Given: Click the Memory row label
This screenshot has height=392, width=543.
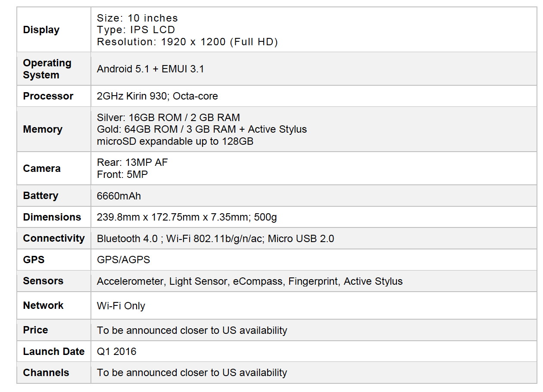Looking at the screenshot, I should (x=43, y=129).
